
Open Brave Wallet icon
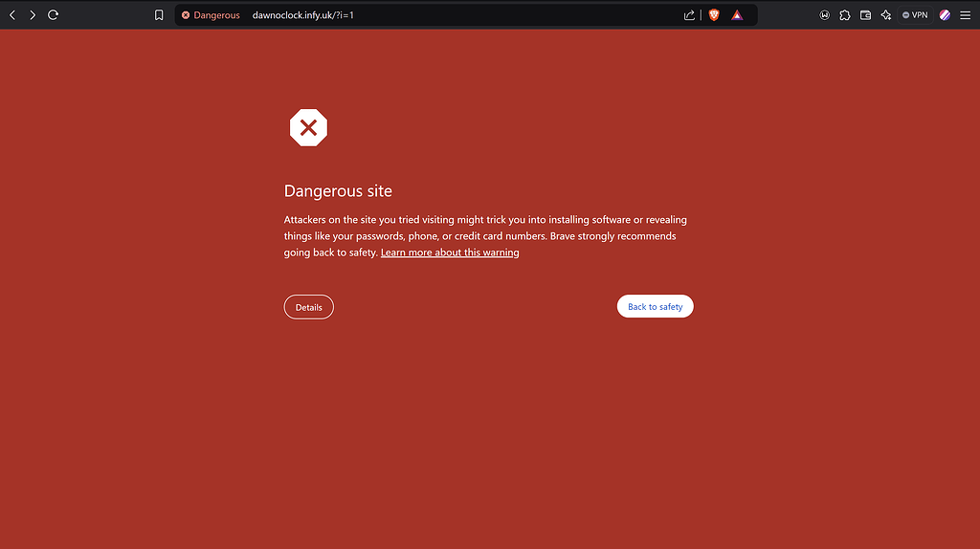[x=865, y=15]
